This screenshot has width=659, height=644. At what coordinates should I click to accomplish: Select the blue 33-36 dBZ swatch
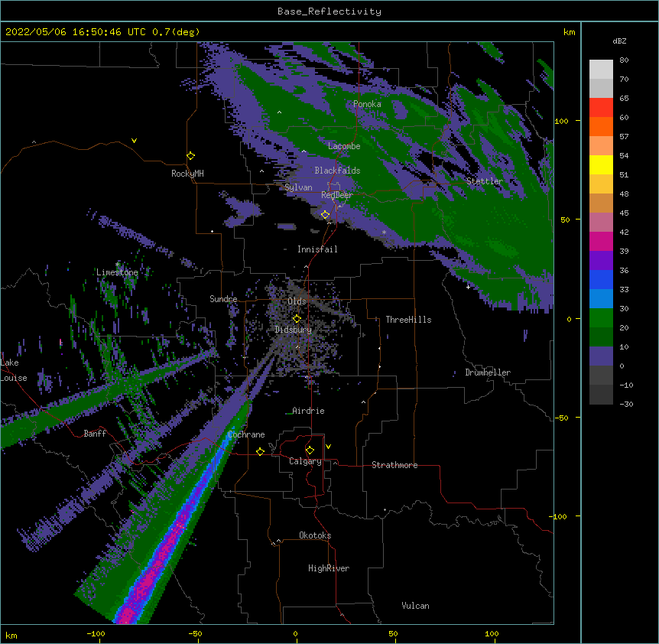tap(601, 279)
